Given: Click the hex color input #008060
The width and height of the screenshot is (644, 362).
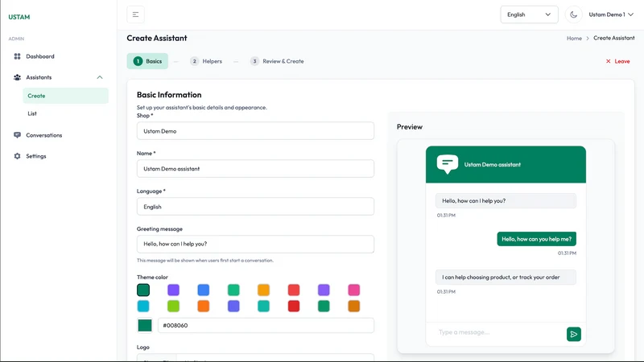Looking at the screenshot, I should coord(266,326).
